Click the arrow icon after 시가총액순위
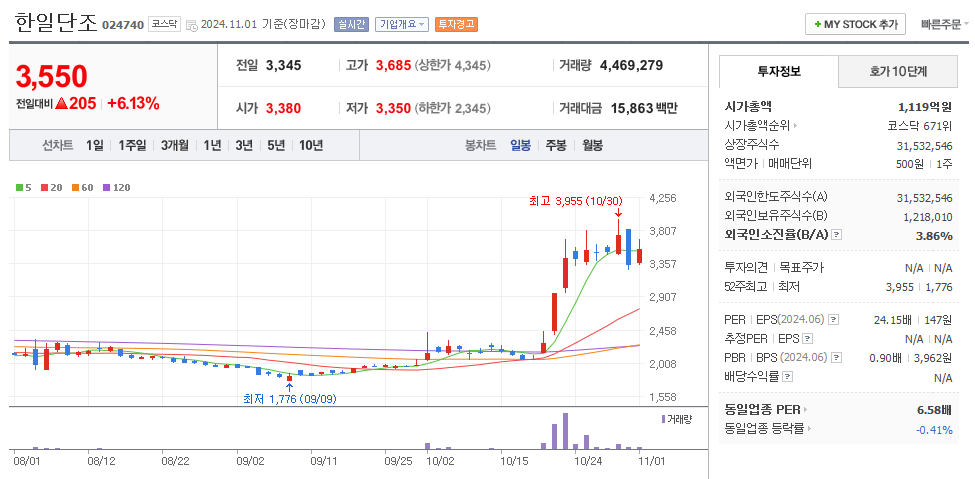Screen dimensions: 975x479 [x=795, y=126]
